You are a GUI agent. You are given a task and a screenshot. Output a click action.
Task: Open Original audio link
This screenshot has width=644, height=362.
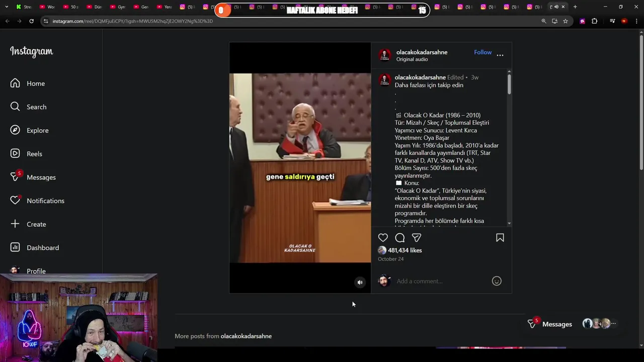click(412, 59)
